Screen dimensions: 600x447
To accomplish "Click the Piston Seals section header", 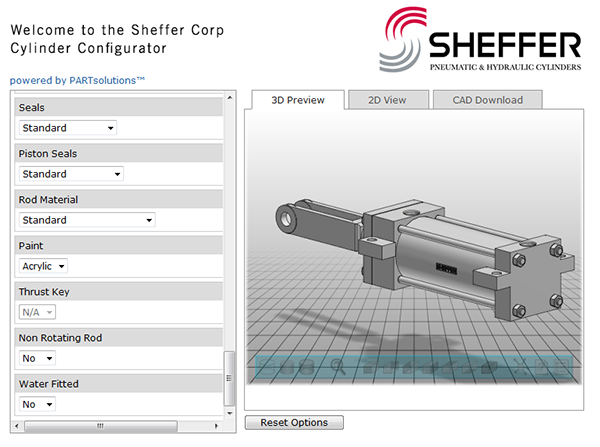I will click(119, 153).
